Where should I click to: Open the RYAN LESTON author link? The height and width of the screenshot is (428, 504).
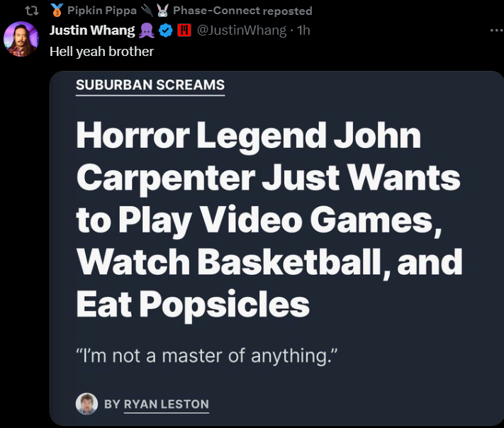coord(166,404)
